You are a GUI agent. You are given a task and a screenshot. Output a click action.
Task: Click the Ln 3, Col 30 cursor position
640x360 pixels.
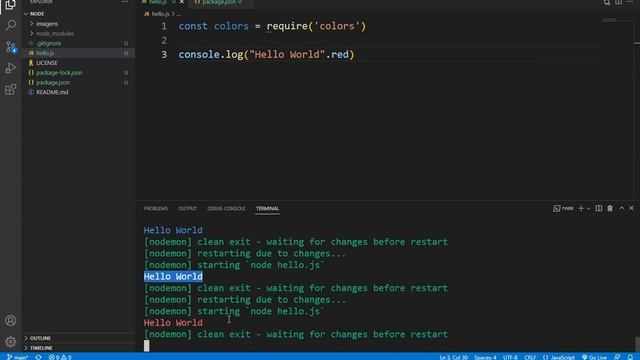coord(453,357)
